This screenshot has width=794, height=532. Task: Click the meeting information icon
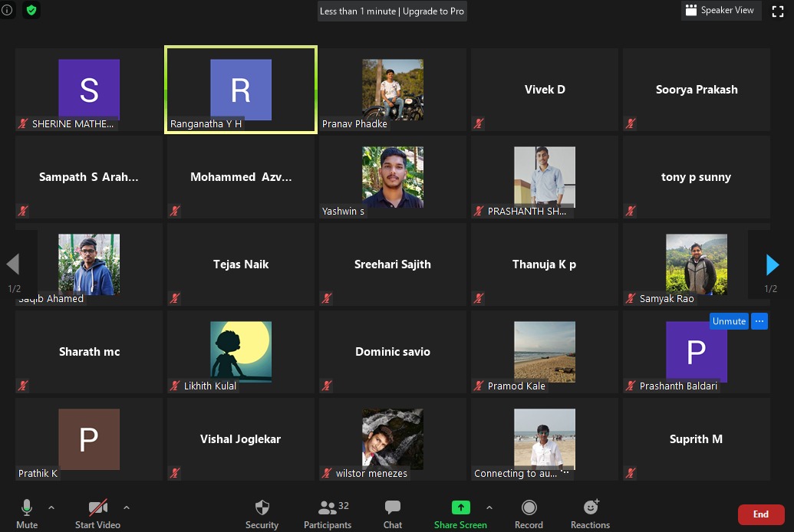7,10
